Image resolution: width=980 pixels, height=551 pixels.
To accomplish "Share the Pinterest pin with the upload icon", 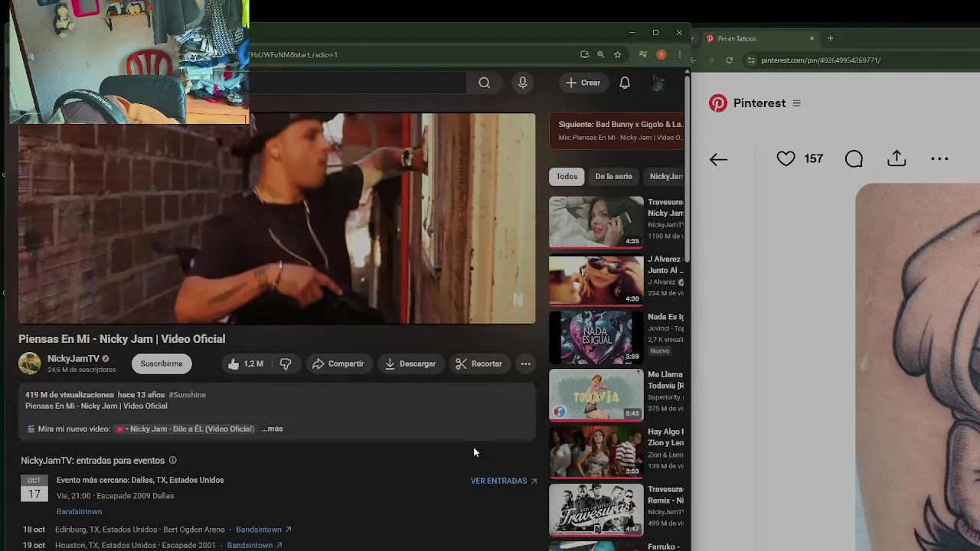I will (897, 158).
